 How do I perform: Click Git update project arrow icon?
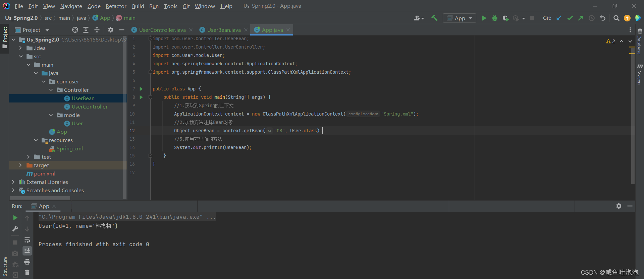(559, 18)
